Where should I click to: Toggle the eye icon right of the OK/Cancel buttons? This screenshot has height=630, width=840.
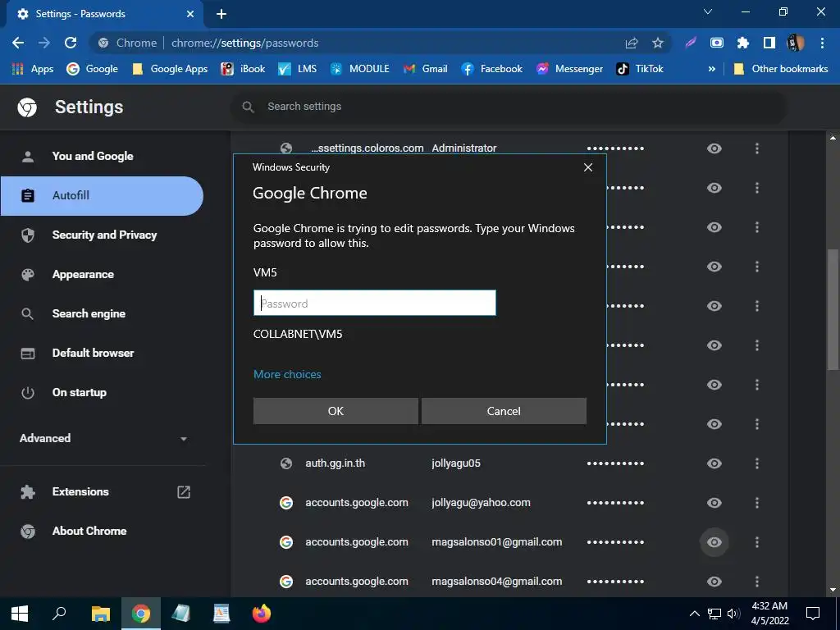(x=714, y=424)
